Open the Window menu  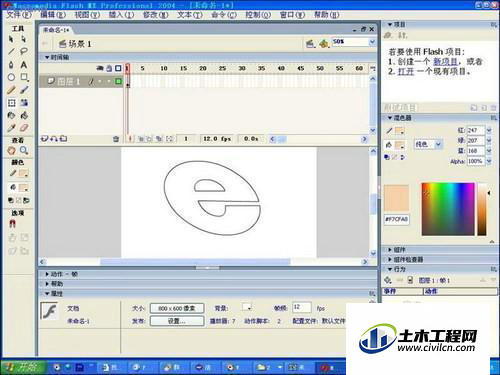[292, 15]
